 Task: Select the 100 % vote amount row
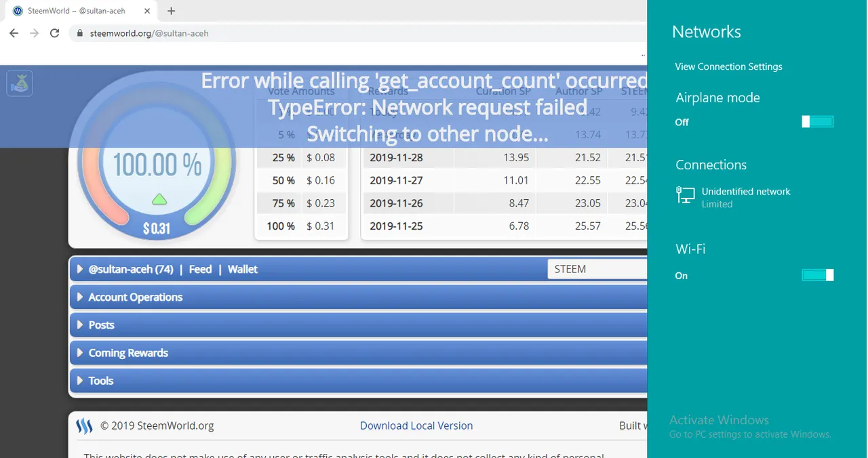click(302, 226)
